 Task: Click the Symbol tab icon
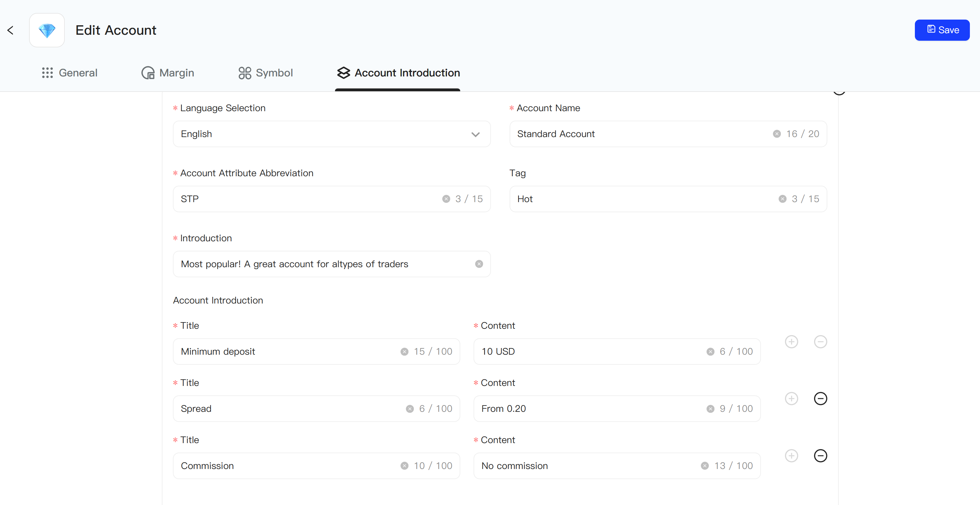[x=245, y=73]
